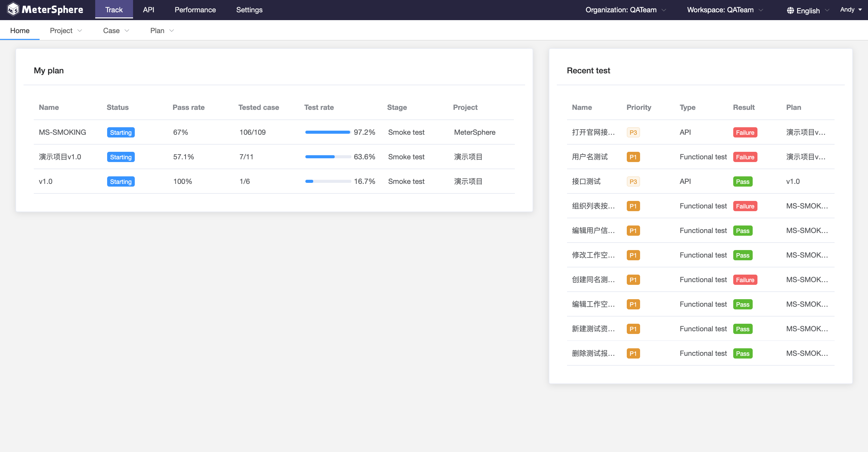Open the MS-SMOKING plan entry
The width and height of the screenshot is (868, 452).
pos(62,132)
